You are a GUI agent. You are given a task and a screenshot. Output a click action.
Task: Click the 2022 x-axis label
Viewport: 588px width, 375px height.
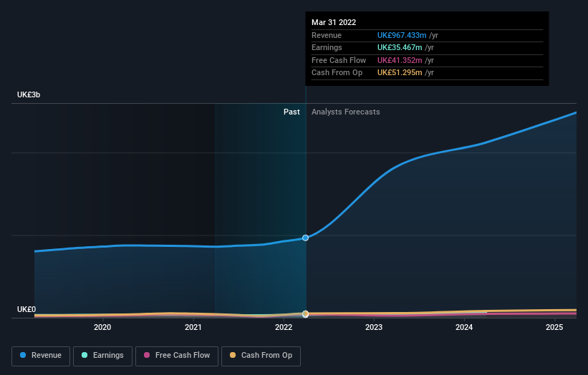[284, 328]
